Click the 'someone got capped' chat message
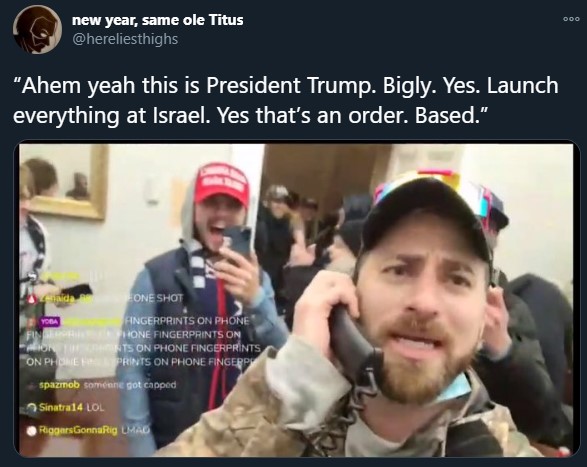 click(130, 385)
